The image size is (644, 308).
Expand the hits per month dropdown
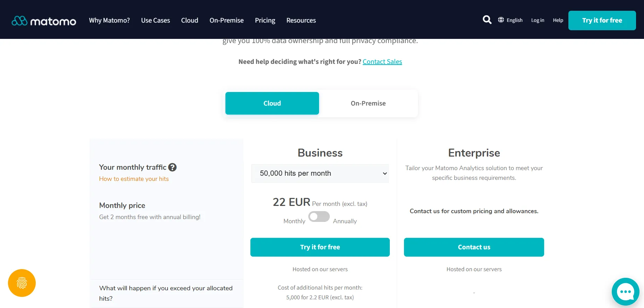320,173
